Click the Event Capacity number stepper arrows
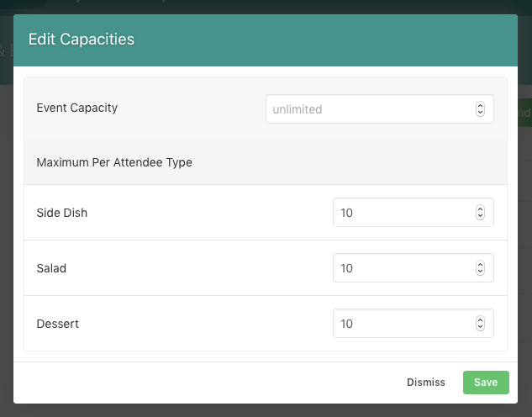 point(480,109)
